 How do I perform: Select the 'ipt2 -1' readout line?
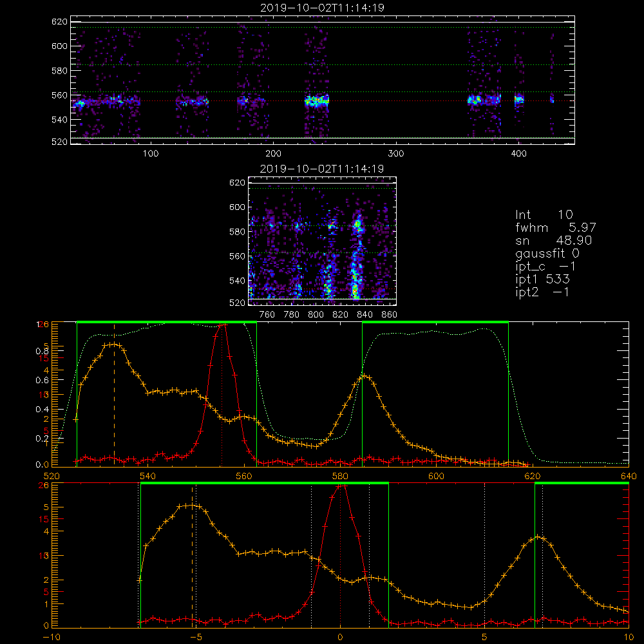(542, 292)
